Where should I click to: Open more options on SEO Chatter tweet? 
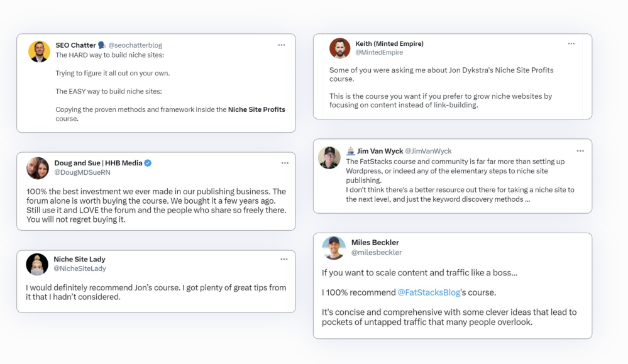(x=281, y=45)
